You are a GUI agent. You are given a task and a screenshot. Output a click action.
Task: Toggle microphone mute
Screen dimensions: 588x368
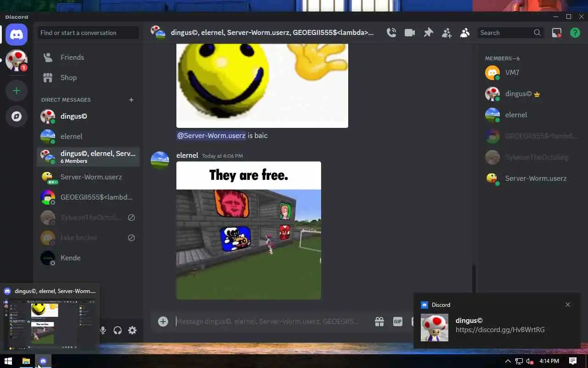point(103,330)
